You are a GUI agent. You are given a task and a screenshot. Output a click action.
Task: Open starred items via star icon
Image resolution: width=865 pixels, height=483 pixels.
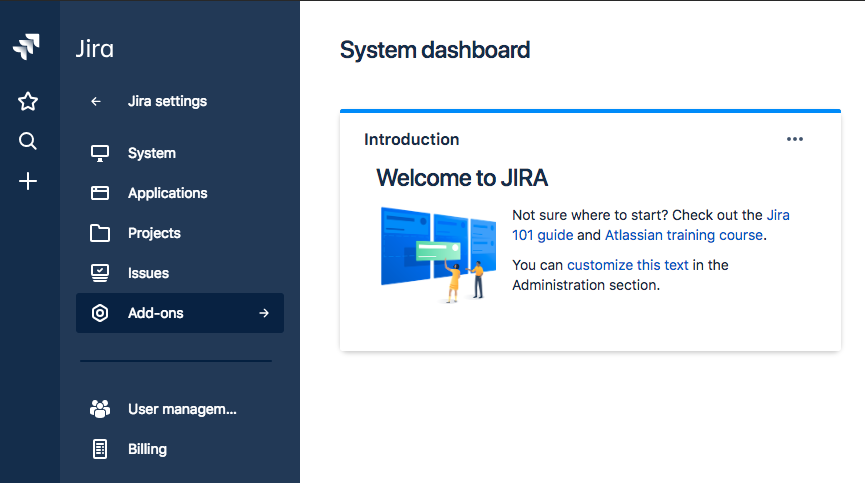pos(28,101)
